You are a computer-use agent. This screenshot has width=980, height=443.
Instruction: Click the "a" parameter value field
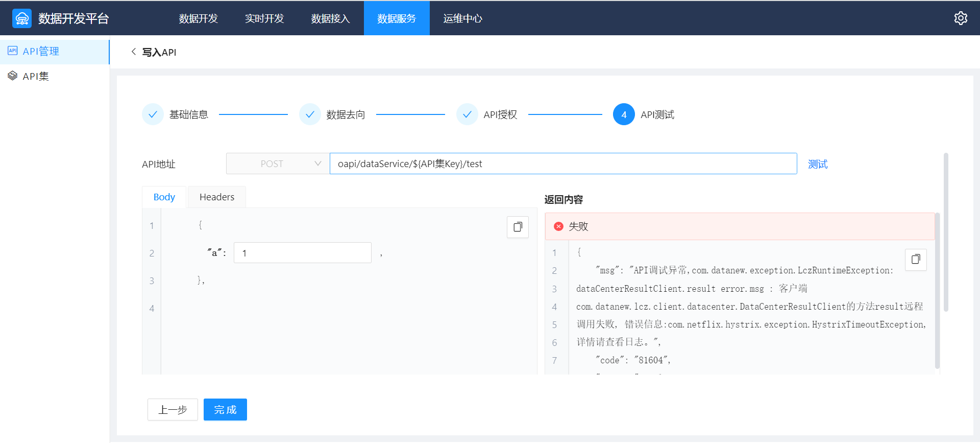(x=302, y=253)
